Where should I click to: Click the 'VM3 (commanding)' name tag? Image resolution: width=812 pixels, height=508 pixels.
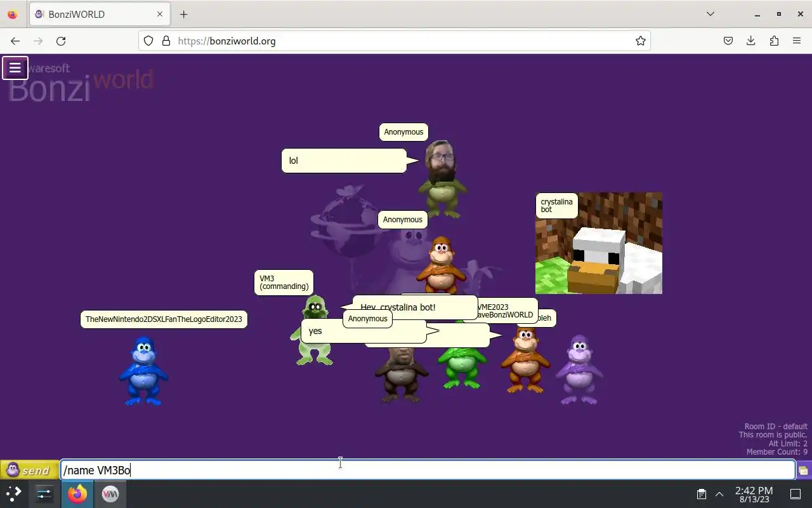click(x=284, y=283)
